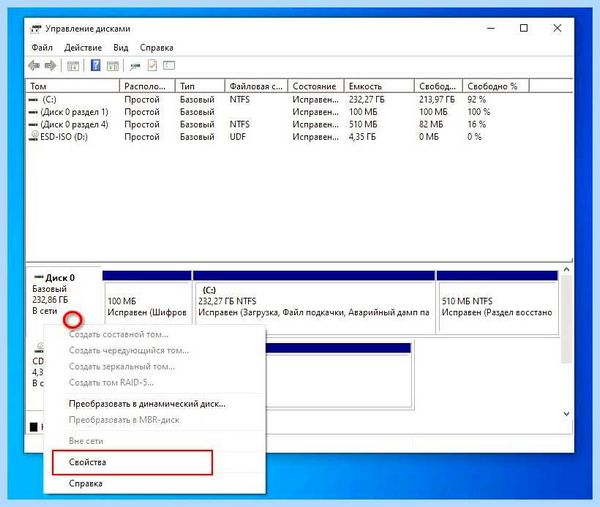The image size is (600, 507).
Task: Select the disc icon of ESD-ISO (D:)
Action: (x=34, y=136)
